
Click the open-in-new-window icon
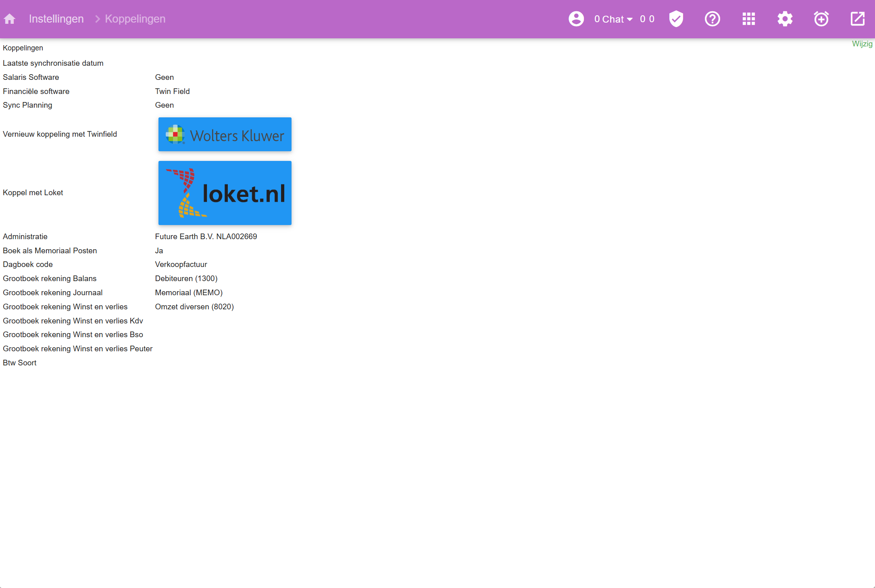point(858,19)
